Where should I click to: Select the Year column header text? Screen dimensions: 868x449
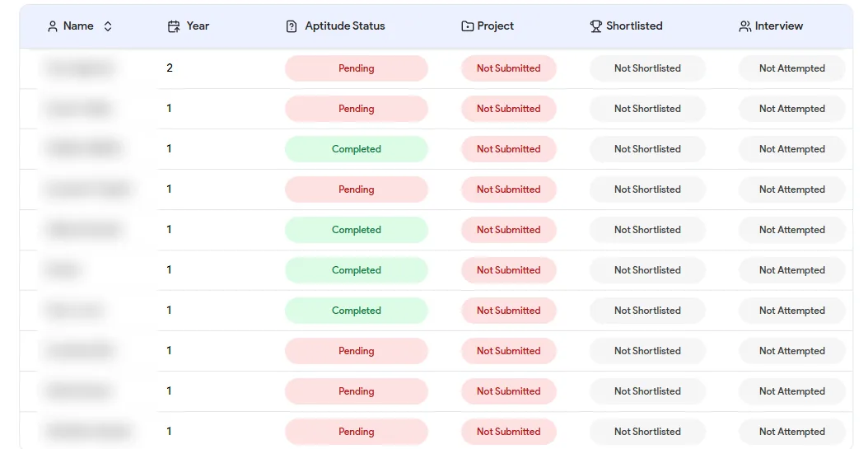click(x=198, y=26)
